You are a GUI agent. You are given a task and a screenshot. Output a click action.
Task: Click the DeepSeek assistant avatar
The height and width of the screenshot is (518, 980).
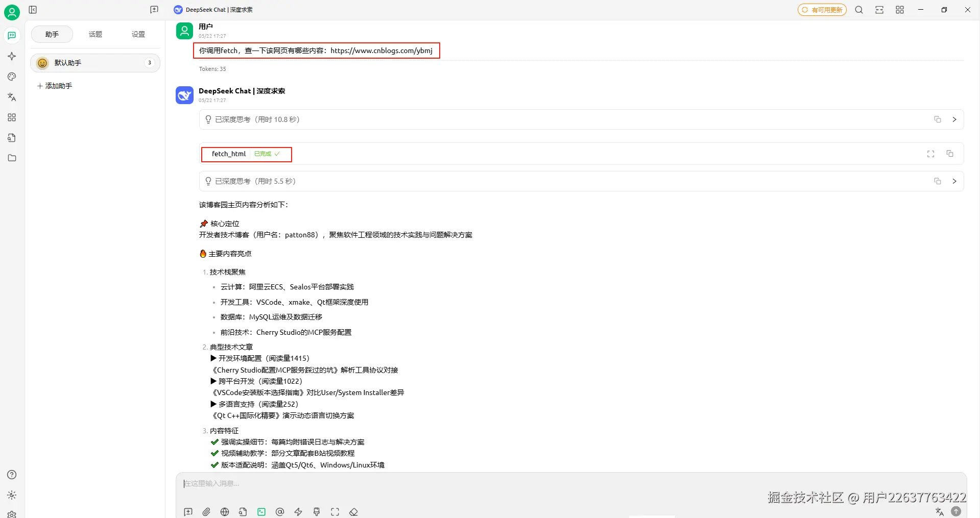[x=184, y=95]
